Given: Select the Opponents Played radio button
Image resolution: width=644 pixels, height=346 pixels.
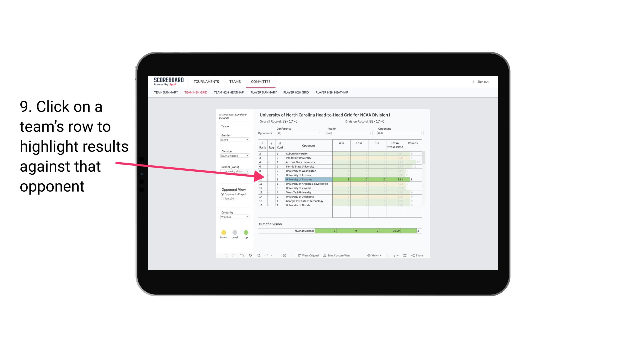Looking at the screenshot, I should coord(221,195).
